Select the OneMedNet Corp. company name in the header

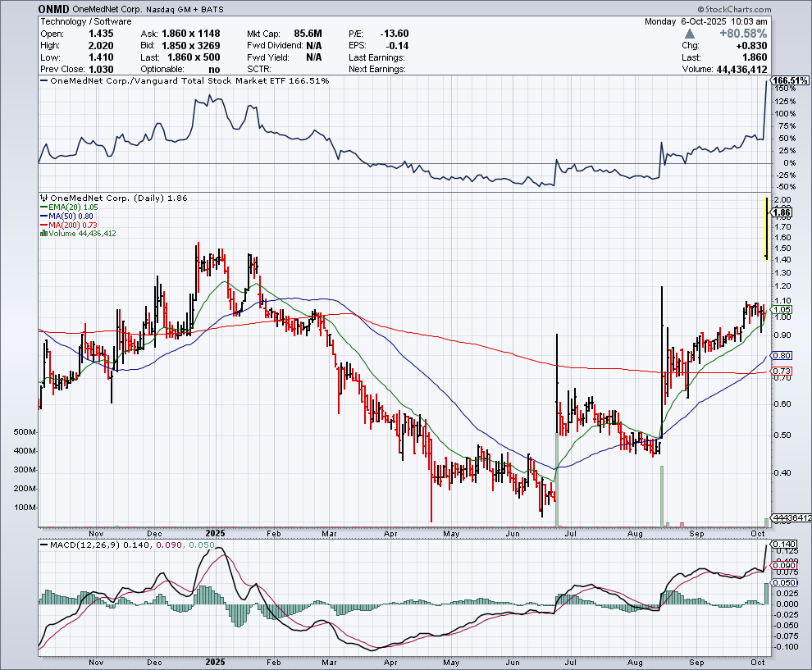(107, 9)
